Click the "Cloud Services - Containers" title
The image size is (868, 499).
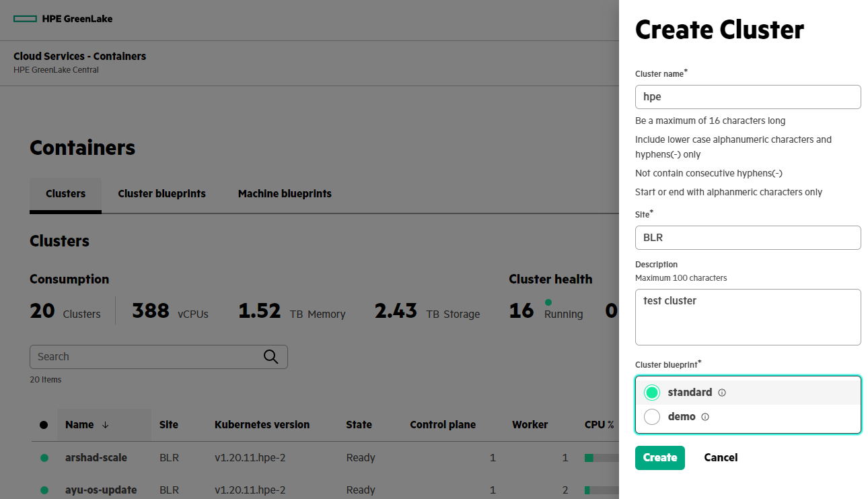pos(79,57)
